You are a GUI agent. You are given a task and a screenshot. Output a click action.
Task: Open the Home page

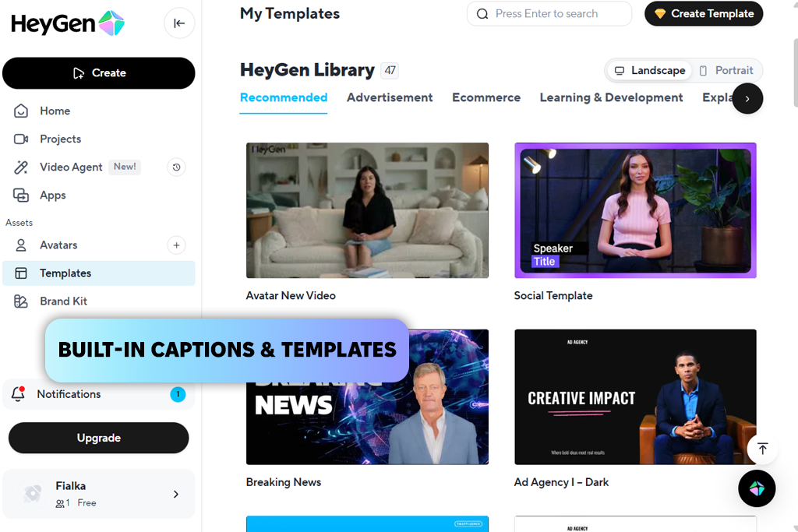click(55, 111)
